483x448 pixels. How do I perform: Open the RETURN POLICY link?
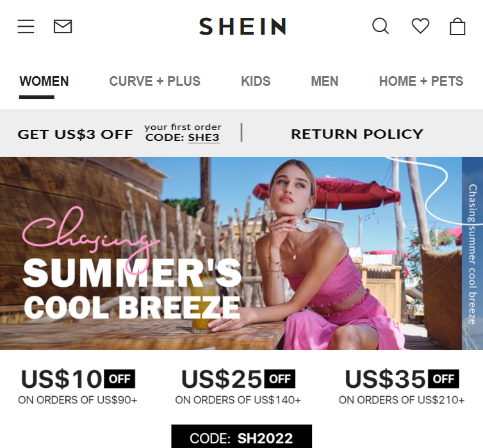357,134
